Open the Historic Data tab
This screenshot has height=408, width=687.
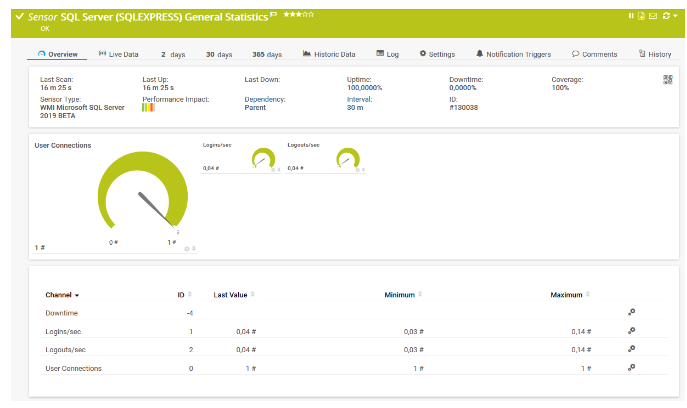[329, 54]
